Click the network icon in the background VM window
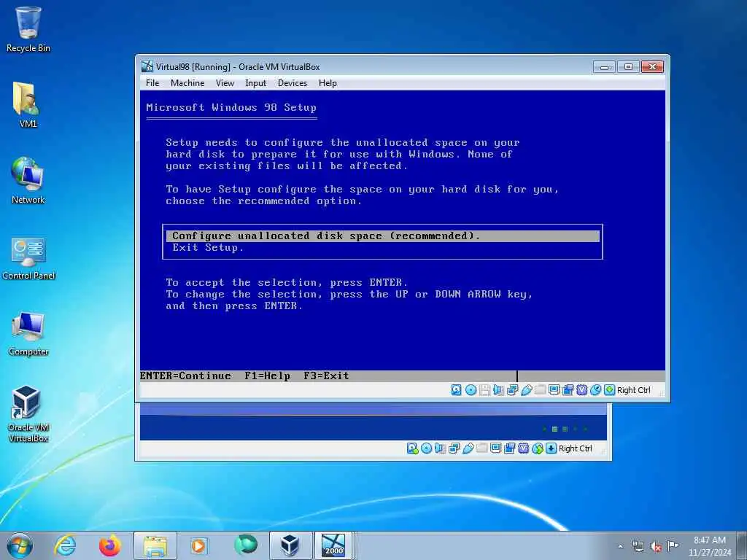Image resolution: width=747 pixels, height=560 pixels. pyautogui.click(x=454, y=448)
